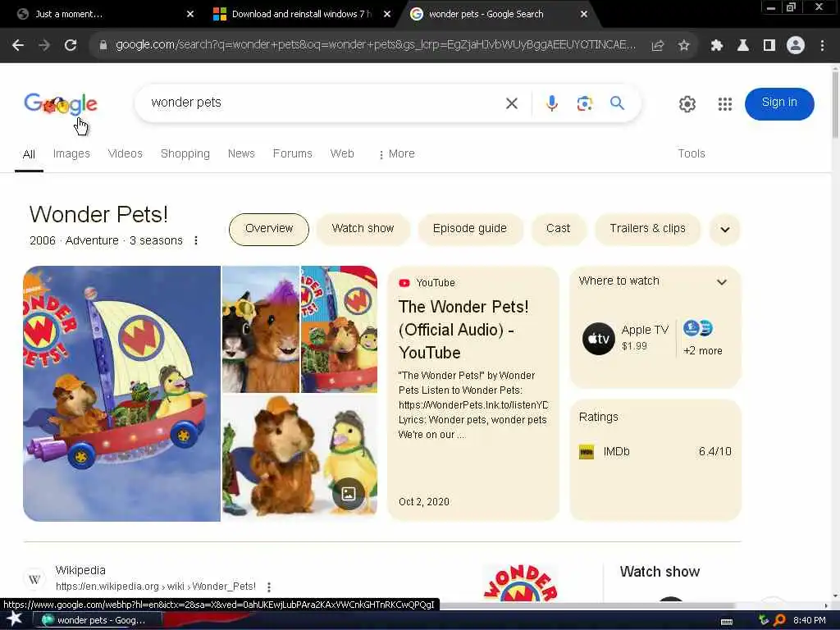Click the Google doodle logo
840x630 pixels.
click(x=61, y=103)
